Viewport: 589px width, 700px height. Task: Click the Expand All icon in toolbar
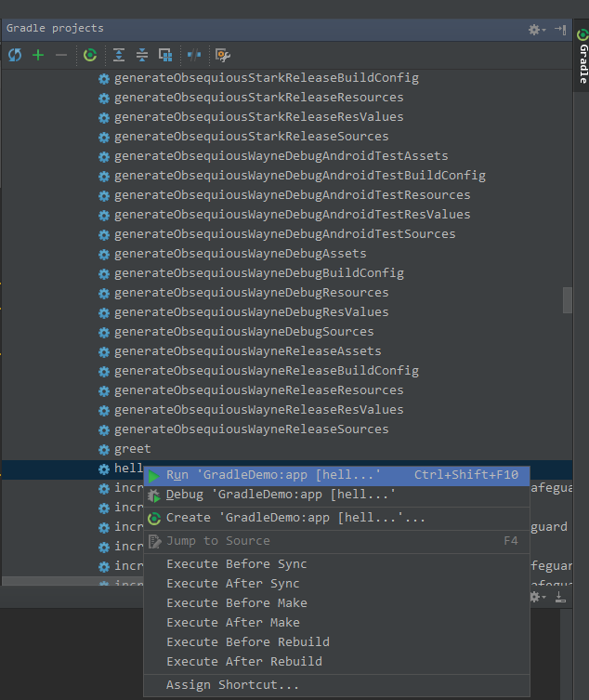(x=119, y=55)
